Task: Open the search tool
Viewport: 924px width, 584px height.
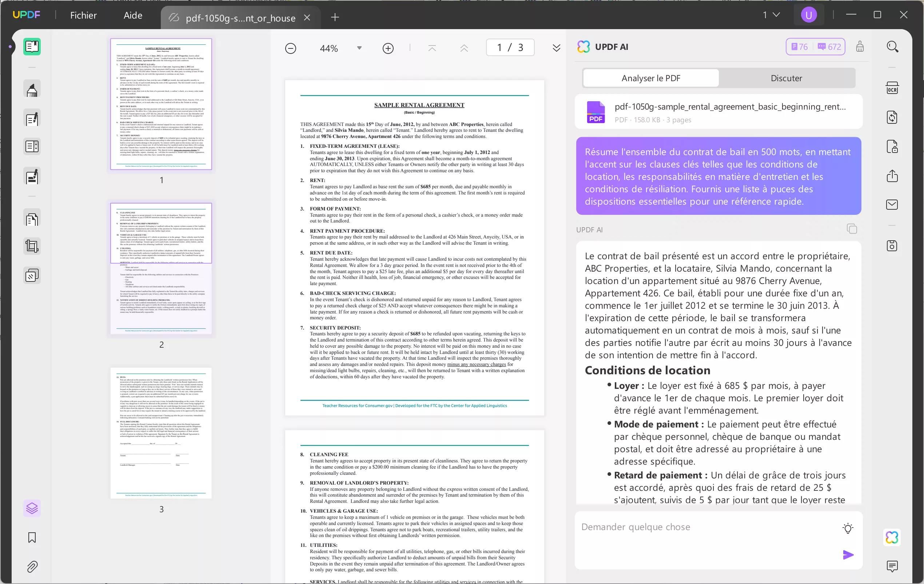Action: pyautogui.click(x=893, y=47)
